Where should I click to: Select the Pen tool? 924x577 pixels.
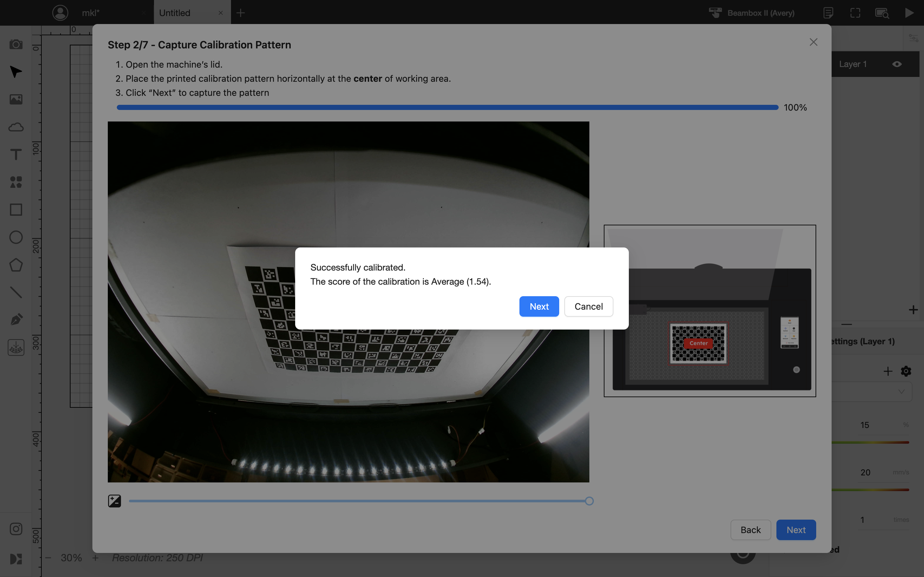tap(16, 319)
